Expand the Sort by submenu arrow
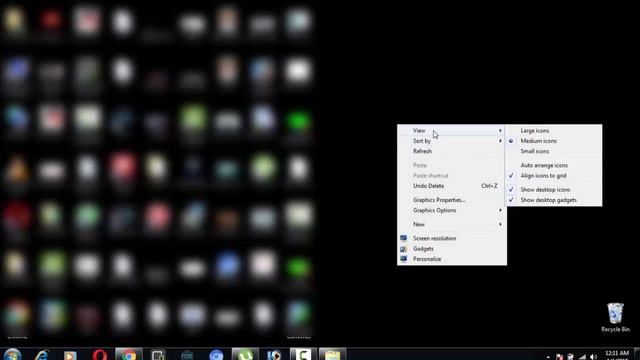Viewport: 640px width, 360px height. pyautogui.click(x=500, y=141)
